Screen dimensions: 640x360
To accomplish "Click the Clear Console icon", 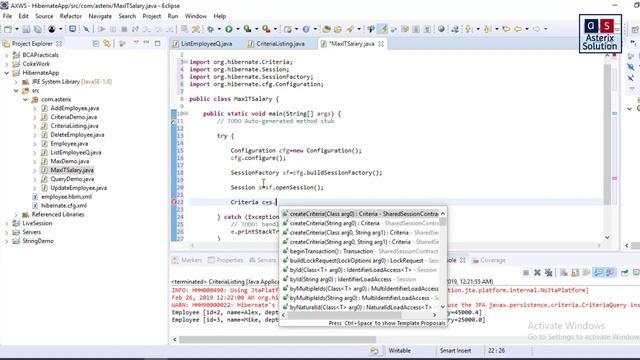I will tap(564, 273).
